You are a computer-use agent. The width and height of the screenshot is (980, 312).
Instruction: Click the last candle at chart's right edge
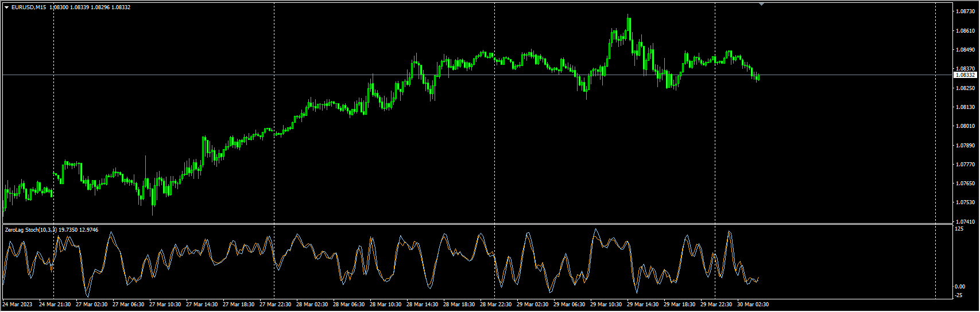pos(759,77)
